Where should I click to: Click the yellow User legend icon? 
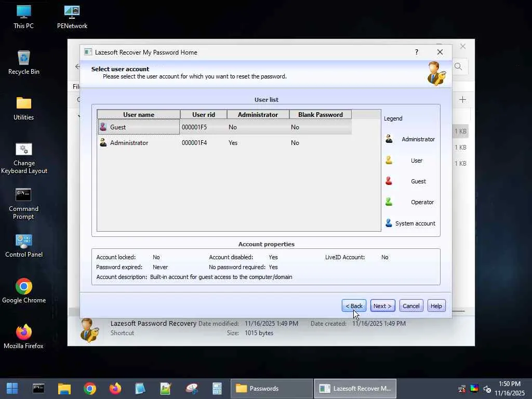389,160
